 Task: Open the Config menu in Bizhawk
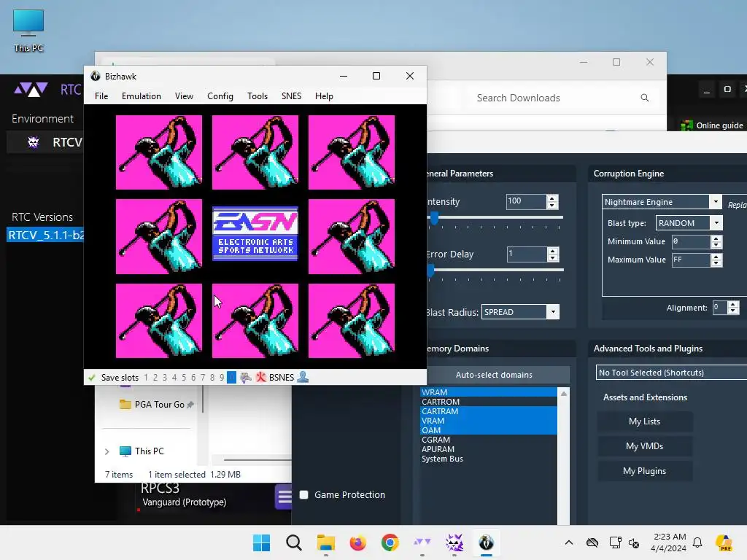[220, 96]
